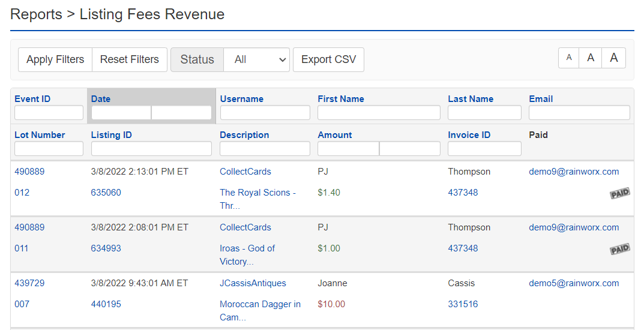Focus the Invoice ID filter field
This screenshot has height=330, width=644.
(x=484, y=149)
